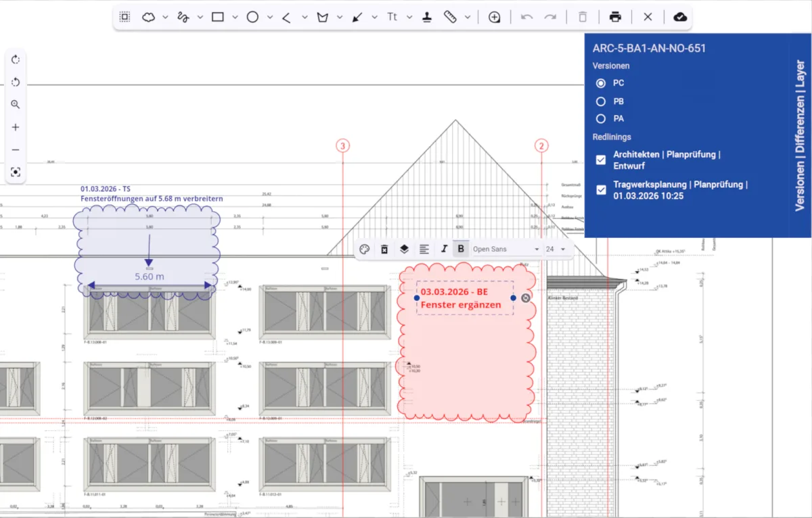Open the font size 24 dropdown
Image resolution: width=812 pixels, height=518 pixels.
pyautogui.click(x=556, y=249)
